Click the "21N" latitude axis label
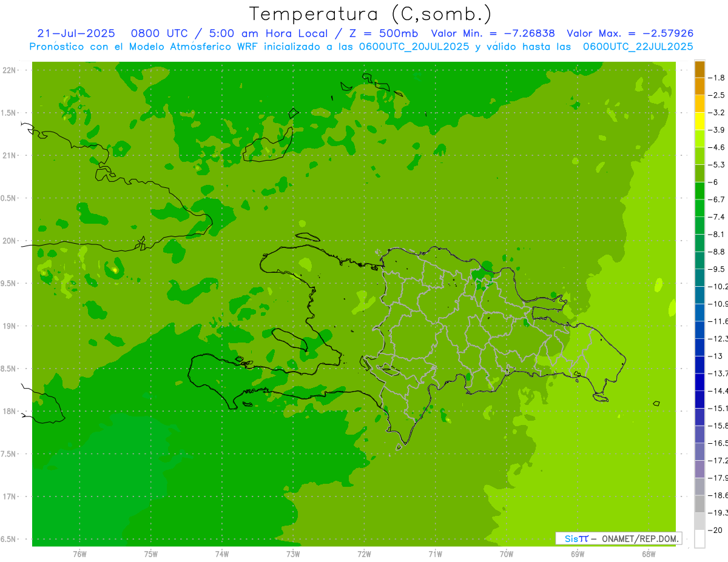This screenshot has width=728, height=562. (10, 156)
